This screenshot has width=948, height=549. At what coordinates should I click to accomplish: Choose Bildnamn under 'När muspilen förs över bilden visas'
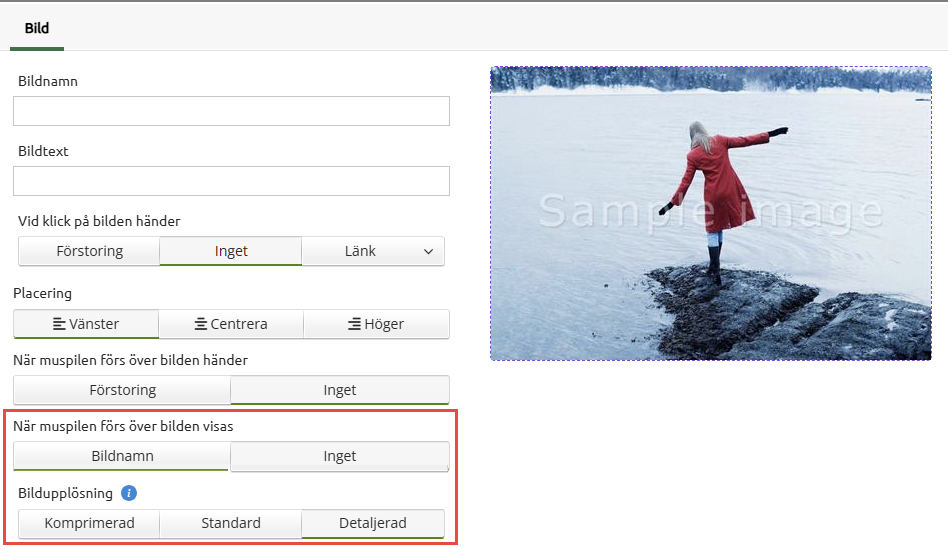[x=122, y=456]
